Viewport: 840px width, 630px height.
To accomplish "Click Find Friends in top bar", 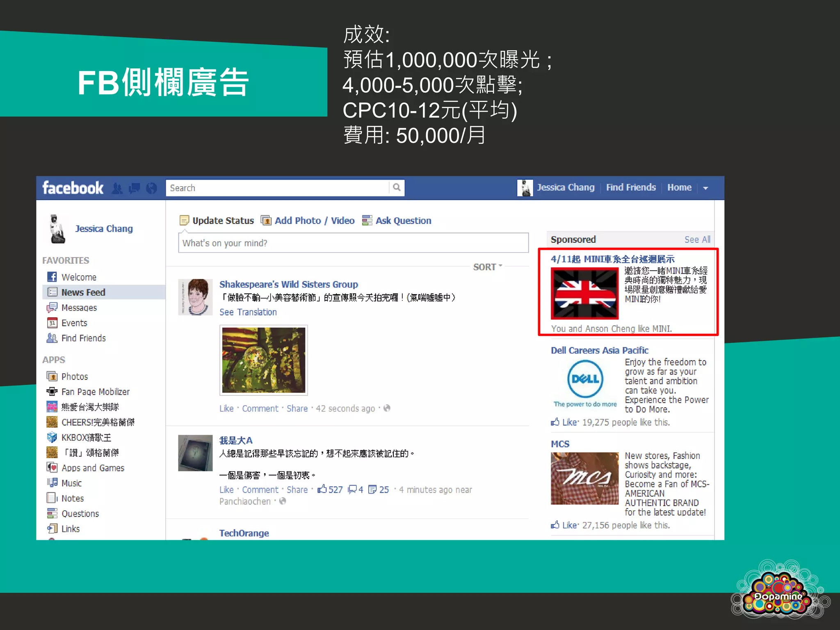I will tap(631, 187).
